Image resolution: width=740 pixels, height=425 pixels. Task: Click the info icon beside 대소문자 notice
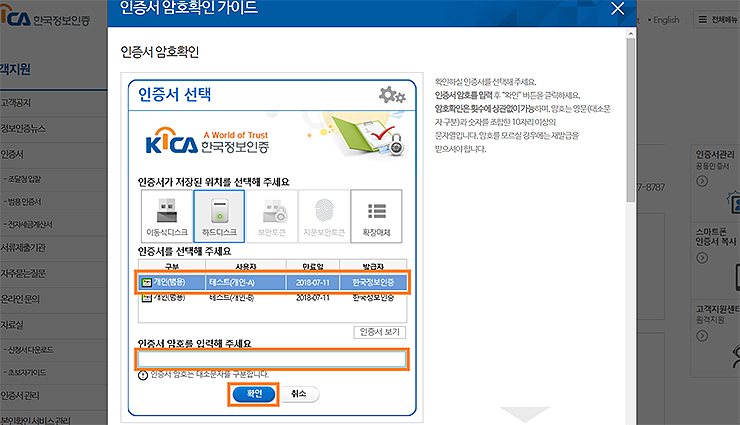(143, 375)
